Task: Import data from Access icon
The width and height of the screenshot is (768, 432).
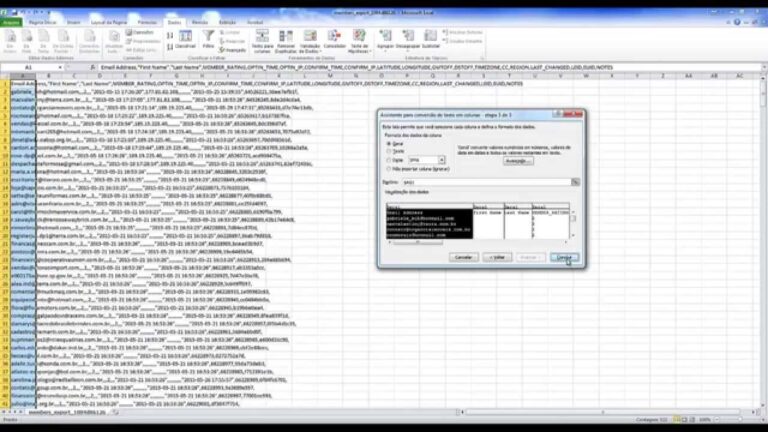Action: (10, 41)
